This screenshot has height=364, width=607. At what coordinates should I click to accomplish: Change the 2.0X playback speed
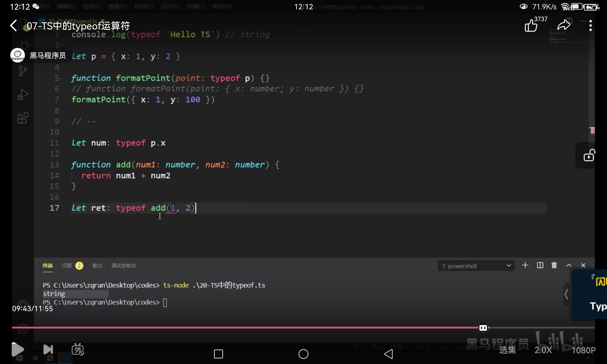click(x=543, y=350)
